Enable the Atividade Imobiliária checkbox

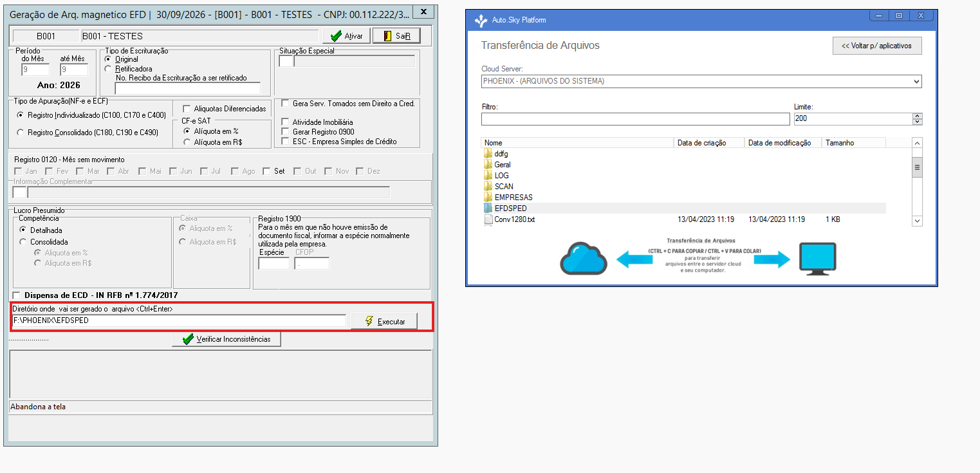click(286, 122)
